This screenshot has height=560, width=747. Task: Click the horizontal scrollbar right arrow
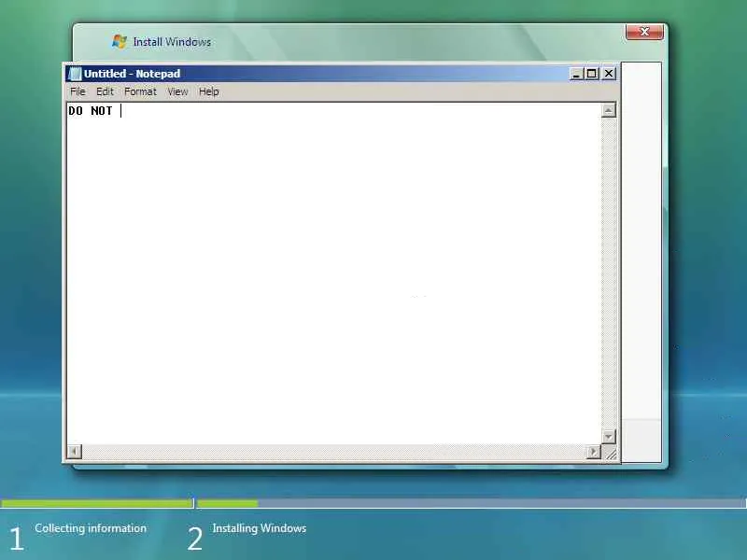[x=593, y=452]
